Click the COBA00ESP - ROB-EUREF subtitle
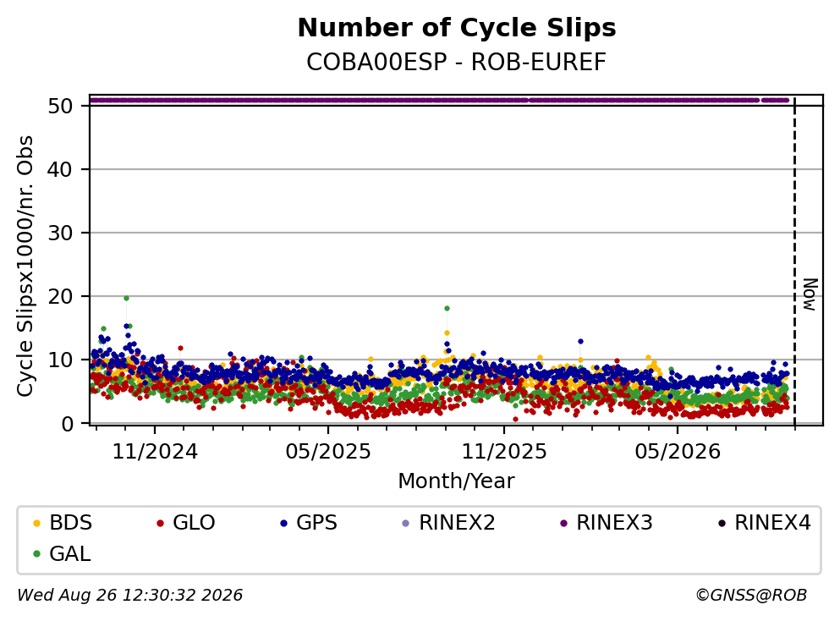 (456, 62)
